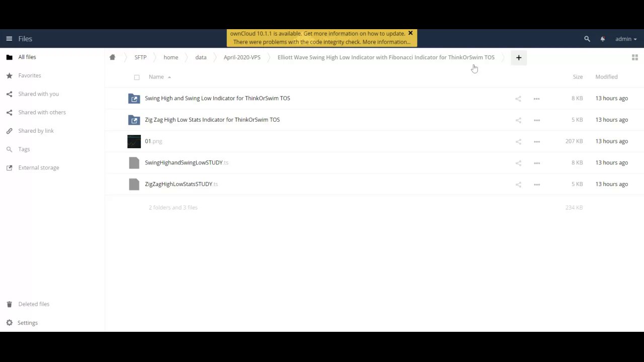Viewport: 644px width, 362px height.
Task: Navigate to SFTP breadcrumb
Action: [140, 57]
